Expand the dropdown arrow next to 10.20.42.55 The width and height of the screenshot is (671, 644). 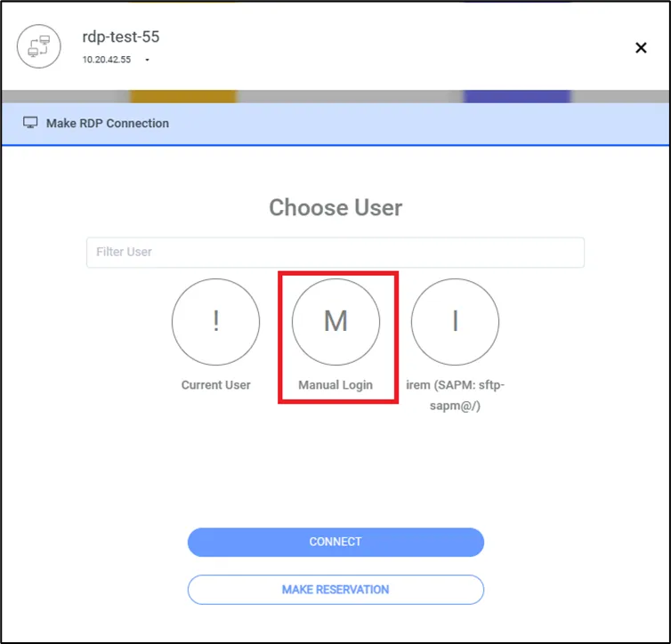[x=147, y=60]
